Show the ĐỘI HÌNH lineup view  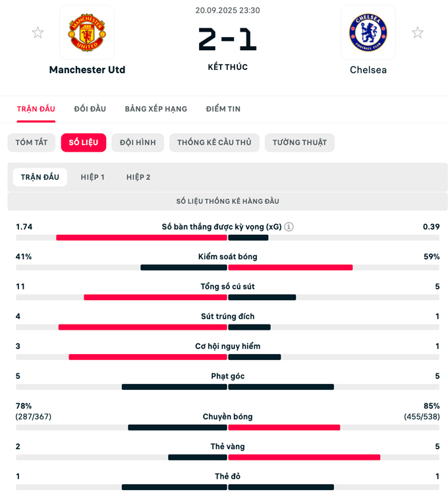pos(138,142)
